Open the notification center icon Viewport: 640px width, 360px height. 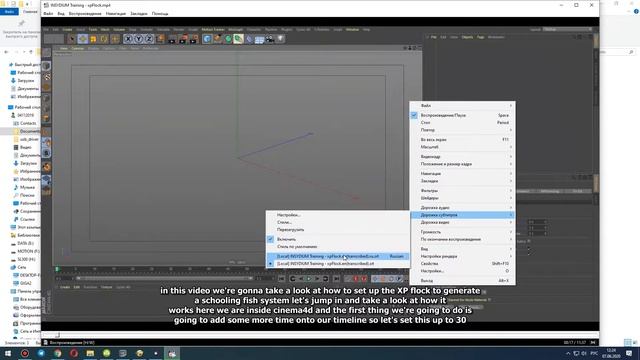pos(629,353)
